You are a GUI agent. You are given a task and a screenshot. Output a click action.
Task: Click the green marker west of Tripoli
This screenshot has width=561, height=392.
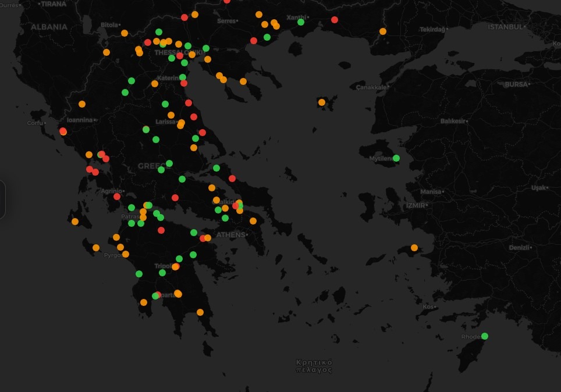coord(139,274)
